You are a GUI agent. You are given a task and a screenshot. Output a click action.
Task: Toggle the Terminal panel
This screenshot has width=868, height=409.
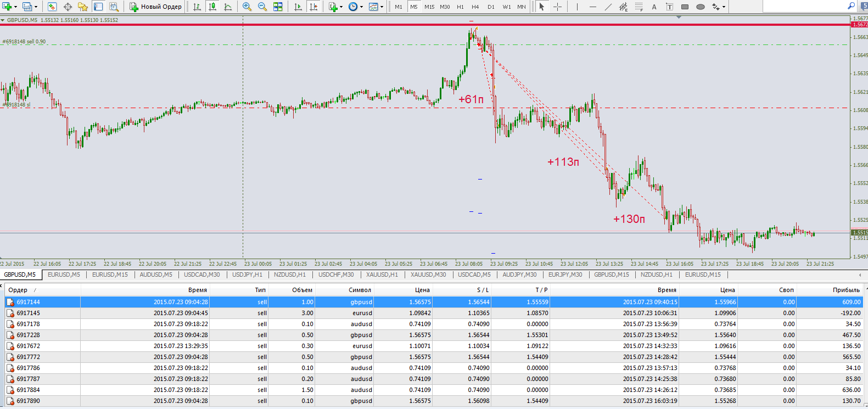[x=98, y=7]
